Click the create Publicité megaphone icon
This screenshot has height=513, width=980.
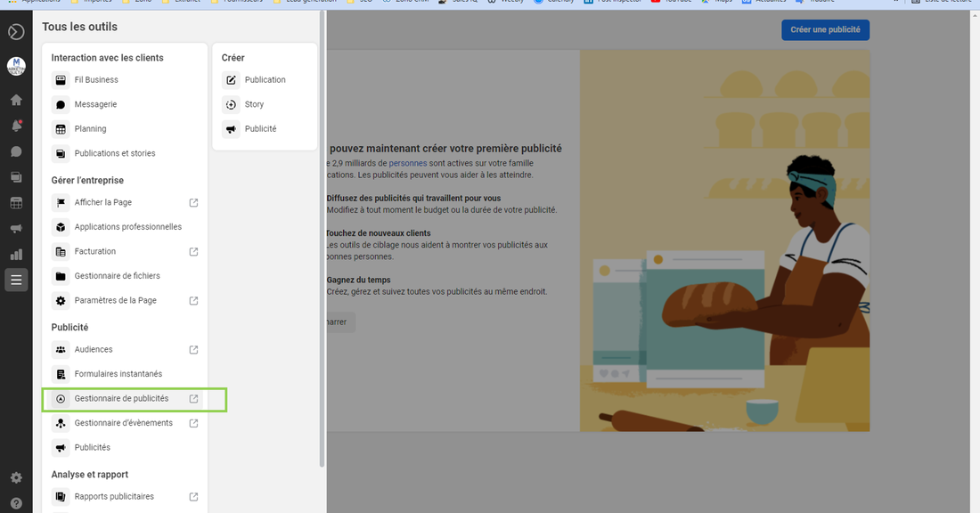point(231,129)
